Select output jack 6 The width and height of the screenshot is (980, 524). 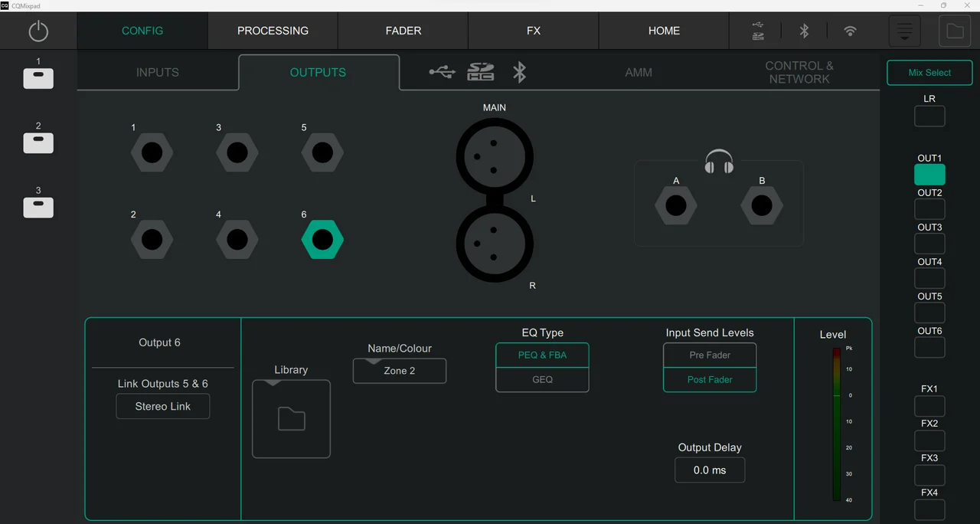(x=322, y=240)
